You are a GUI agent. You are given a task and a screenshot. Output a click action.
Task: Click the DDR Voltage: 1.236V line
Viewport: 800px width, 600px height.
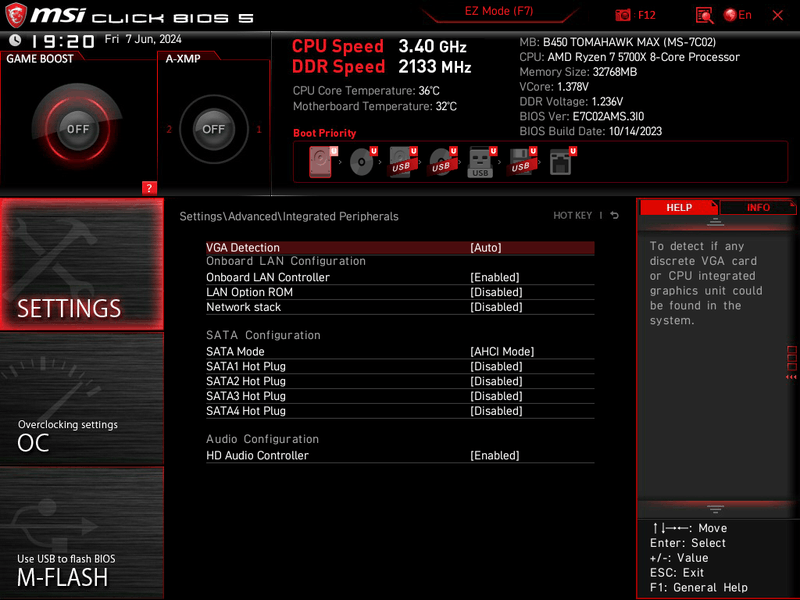571,102
